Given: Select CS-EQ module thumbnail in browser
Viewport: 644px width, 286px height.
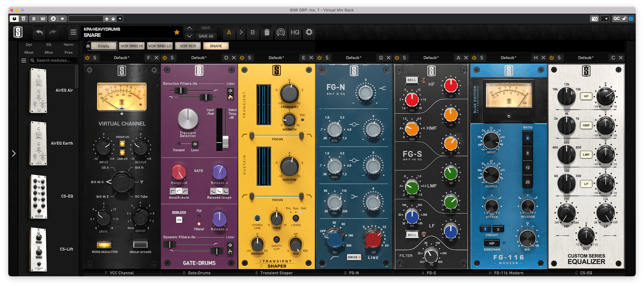Looking at the screenshot, I should click(39, 196).
